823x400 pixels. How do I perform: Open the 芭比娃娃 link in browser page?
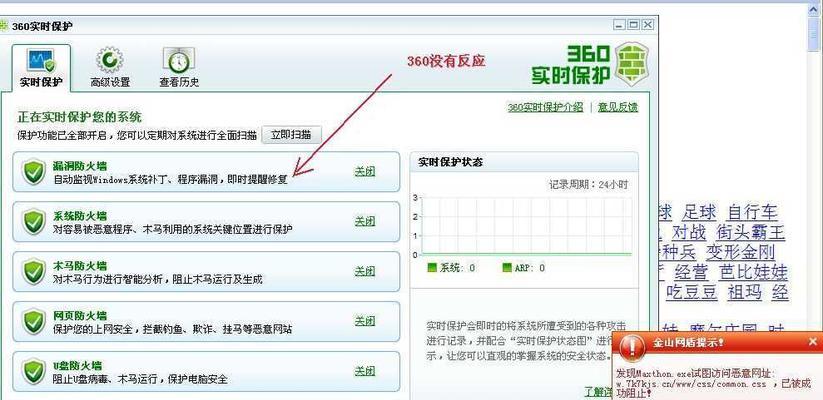tap(753, 272)
